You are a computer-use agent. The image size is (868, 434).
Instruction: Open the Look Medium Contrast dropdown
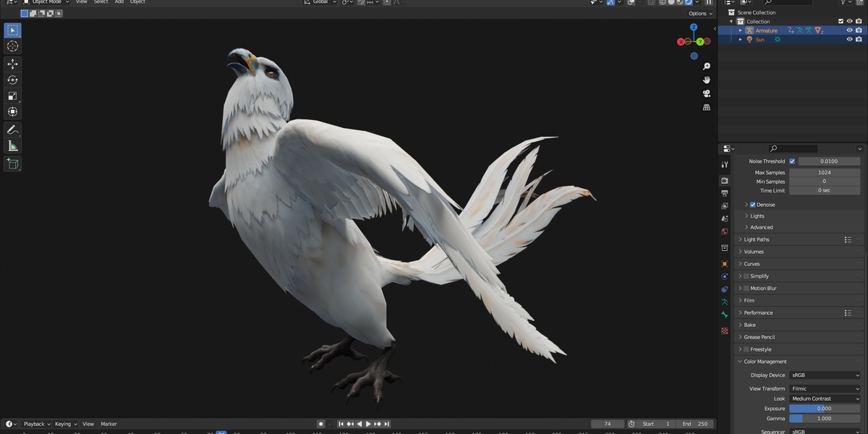coord(825,399)
